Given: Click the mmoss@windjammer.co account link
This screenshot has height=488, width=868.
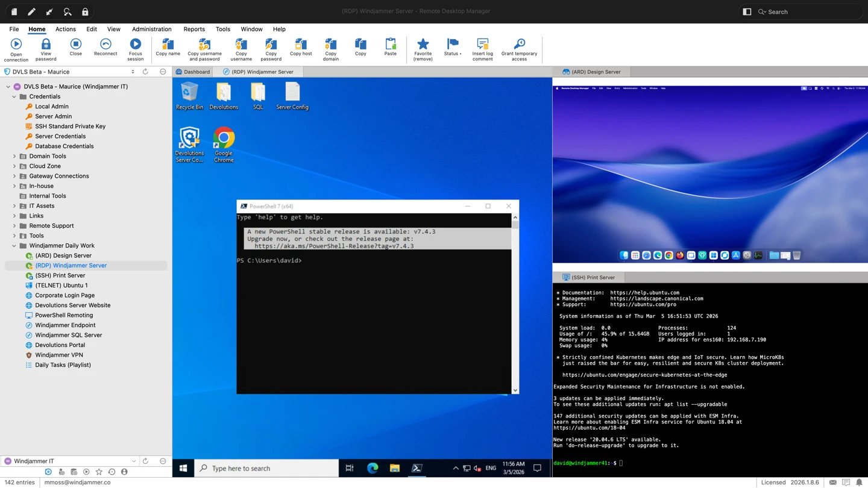Looking at the screenshot, I should click(77, 482).
